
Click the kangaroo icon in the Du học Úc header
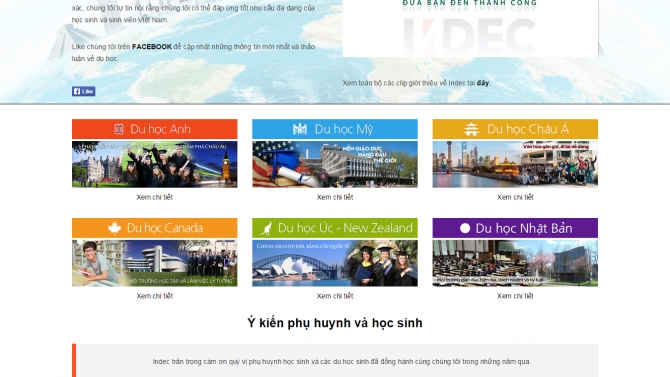click(x=266, y=229)
